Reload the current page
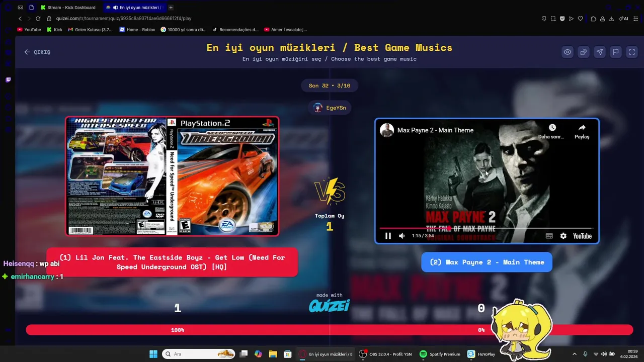This screenshot has width=644, height=362. 38,19
